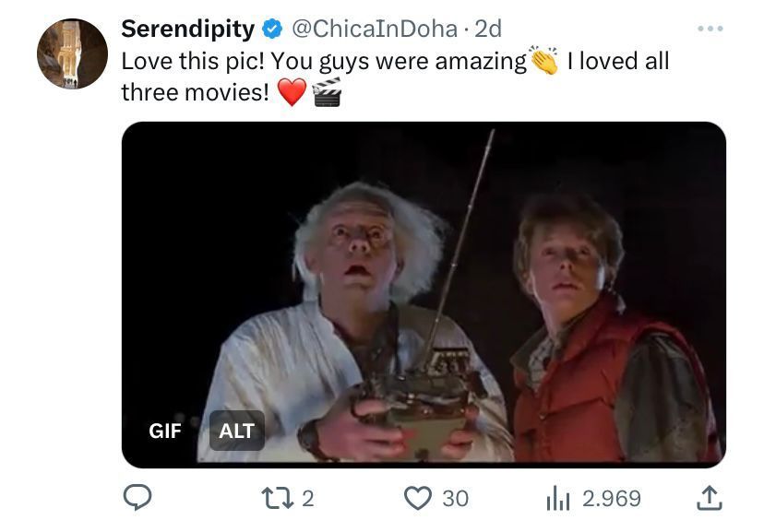The height and width of the screenshot is (532, 764).
Task: Click the red heart emoji in tweet text
Action: pos(292,92)
